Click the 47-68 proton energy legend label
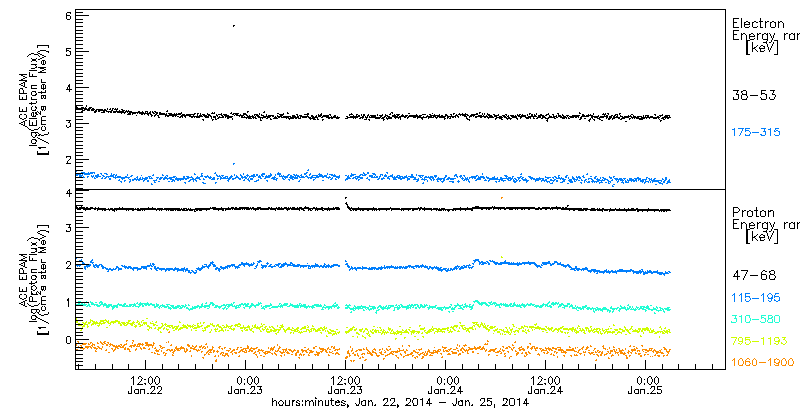800x410 pixels. [754, 276]
